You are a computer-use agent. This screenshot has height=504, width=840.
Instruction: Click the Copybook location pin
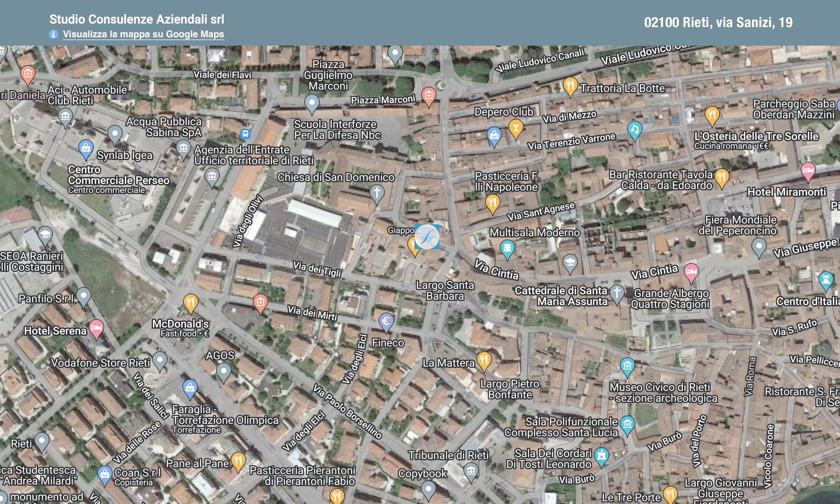(x=428, y=491)
